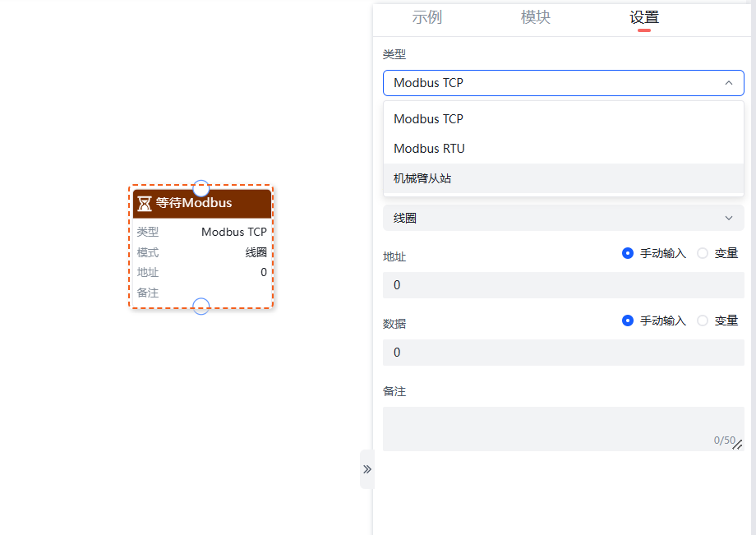Select 手动输入 radio for 数据
756x535 pixels.
click(x=629, y=321)
